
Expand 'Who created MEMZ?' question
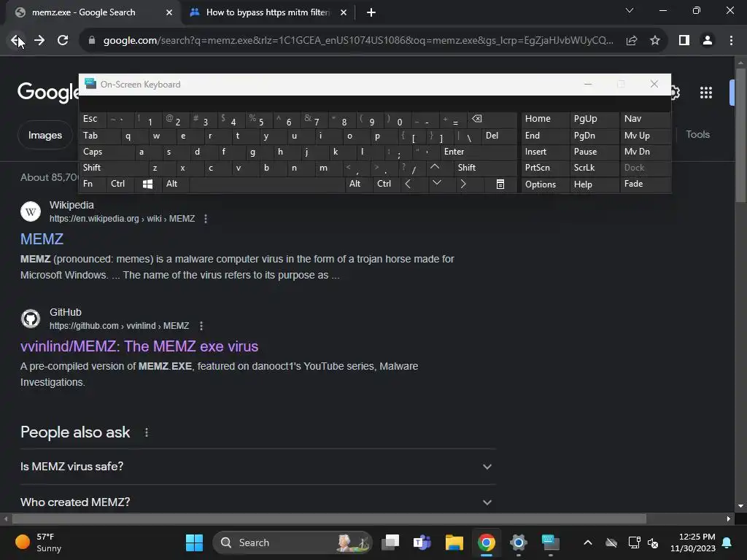tap(258, 502)
